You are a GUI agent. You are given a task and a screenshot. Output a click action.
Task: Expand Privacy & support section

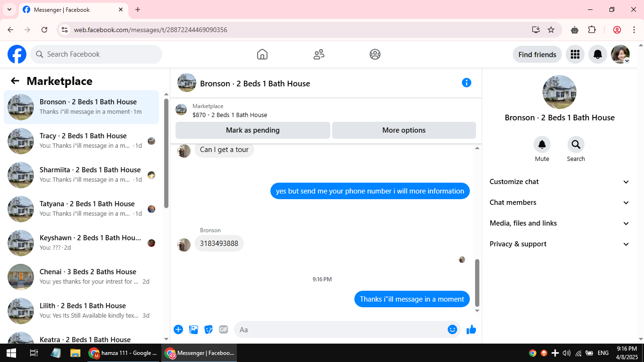pos(560,244)
